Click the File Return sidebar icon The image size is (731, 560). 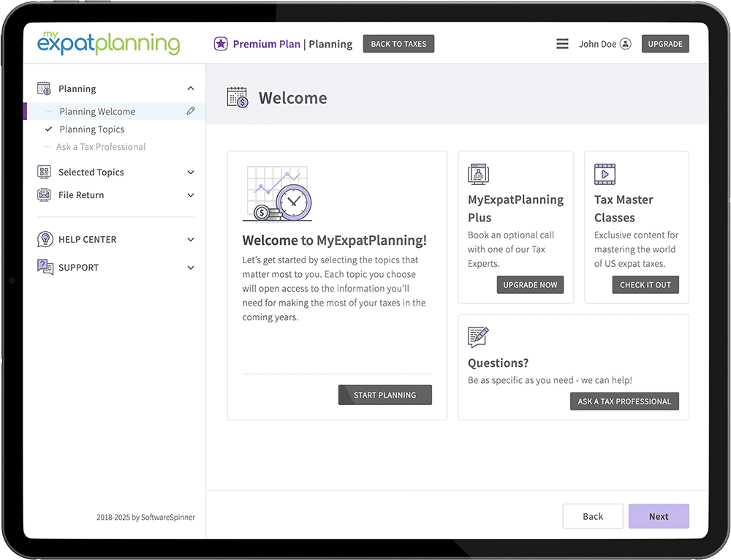coord(45,195)
